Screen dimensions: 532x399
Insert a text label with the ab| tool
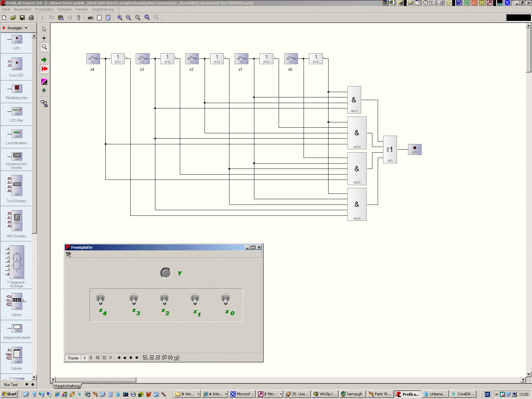coord(90,18)
